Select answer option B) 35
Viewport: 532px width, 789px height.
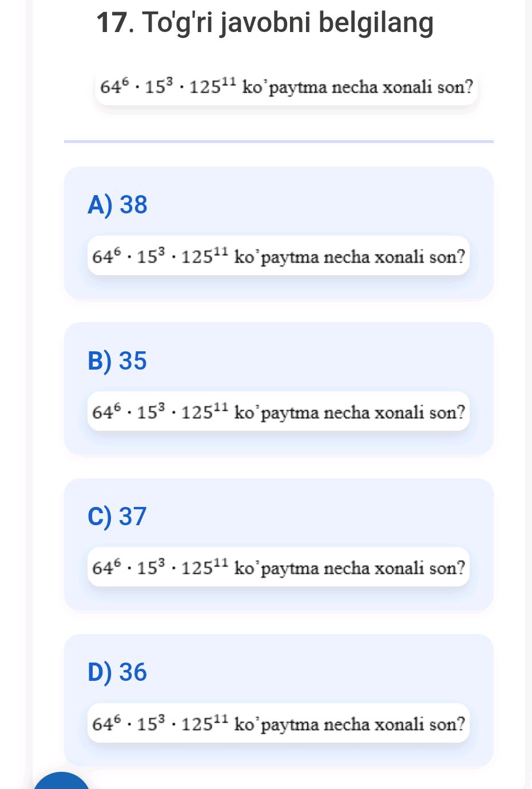coord(278,387)
